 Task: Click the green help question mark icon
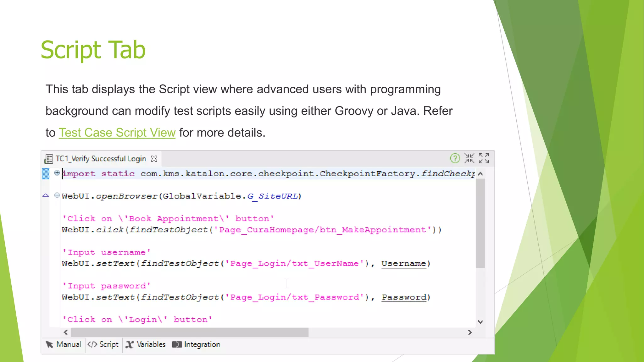(x=455, y=158)
